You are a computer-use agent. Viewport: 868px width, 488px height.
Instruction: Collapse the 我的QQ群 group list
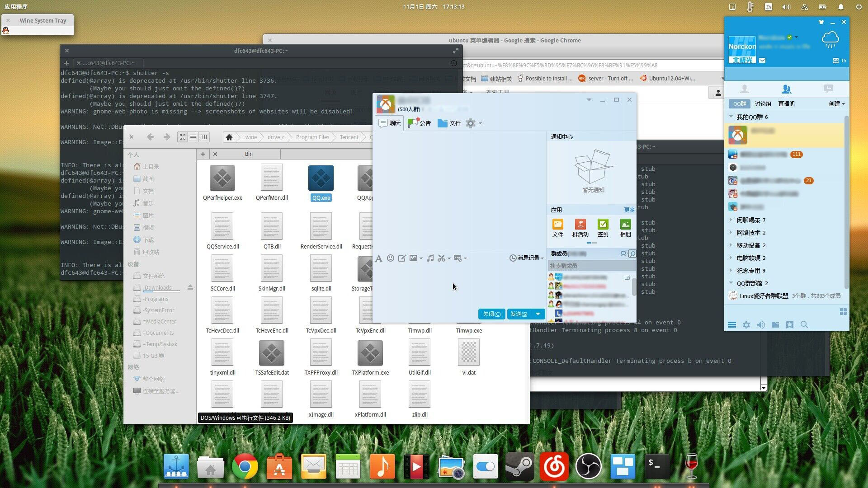731,117
